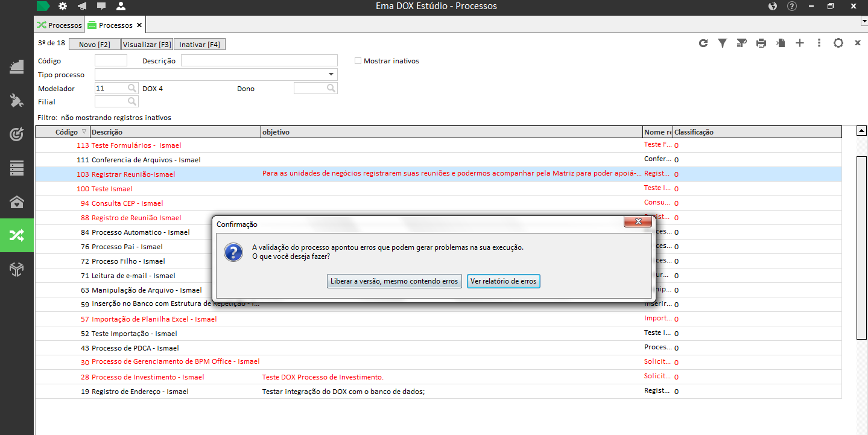Open the megaphone announcements icon

pyautogui.click(x=82, y=6)
